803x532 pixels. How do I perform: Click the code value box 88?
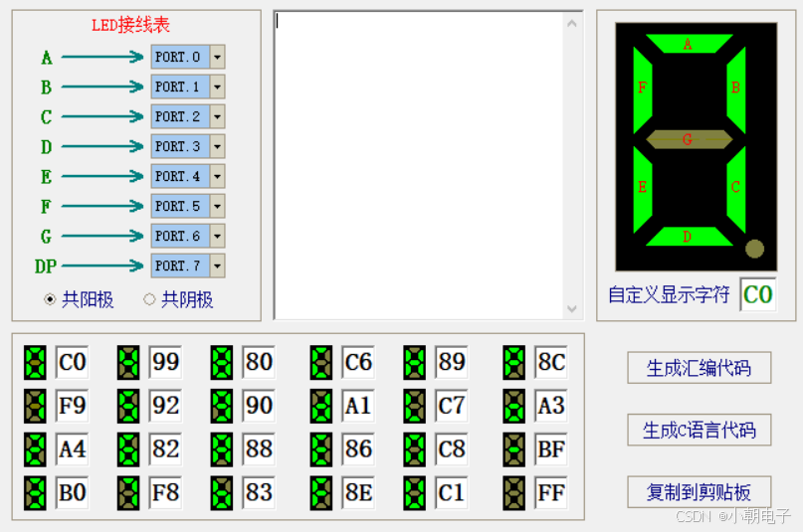[x=259, y=449]
